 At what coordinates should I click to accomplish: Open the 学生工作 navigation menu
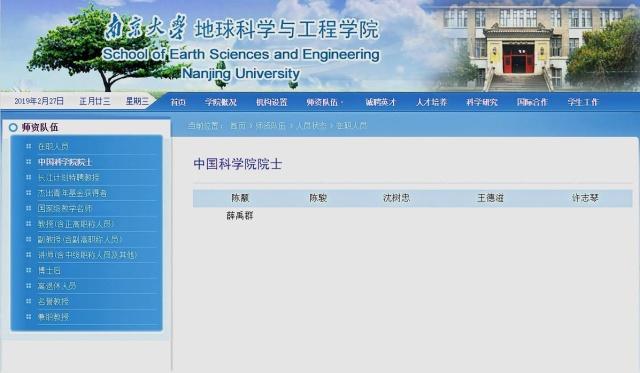583,102
